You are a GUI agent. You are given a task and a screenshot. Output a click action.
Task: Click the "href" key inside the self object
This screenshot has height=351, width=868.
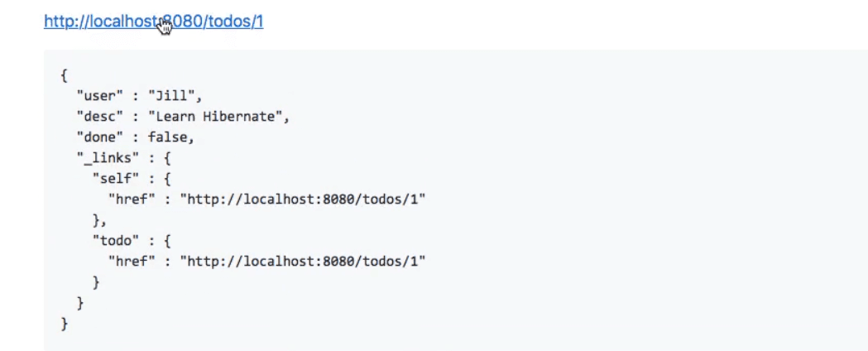(132, 200)
